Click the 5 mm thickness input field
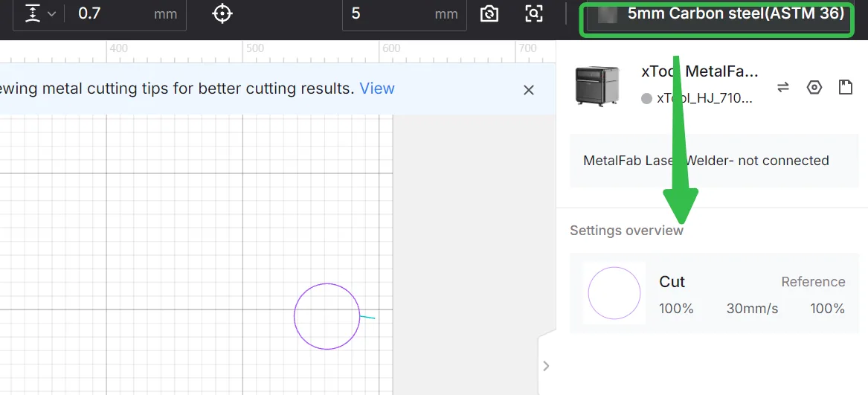This screenshot has height=395, width=868. 404,14
